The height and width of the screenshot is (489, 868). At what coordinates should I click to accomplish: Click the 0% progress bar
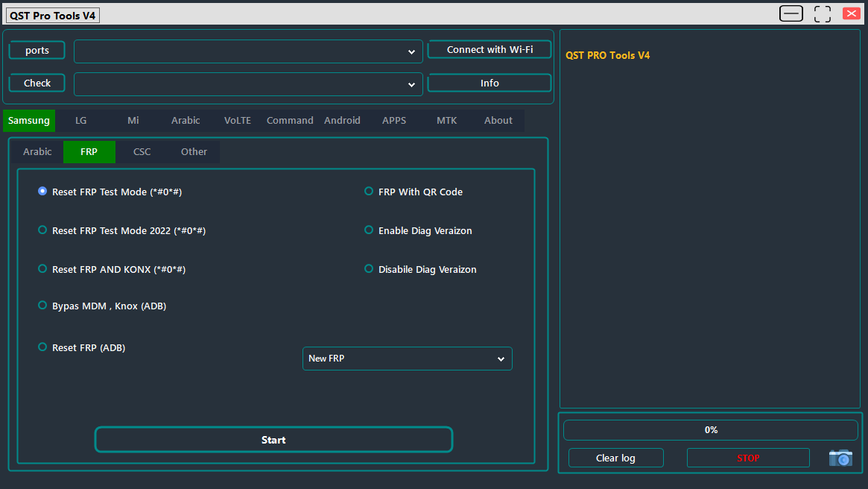click(710, 429)
